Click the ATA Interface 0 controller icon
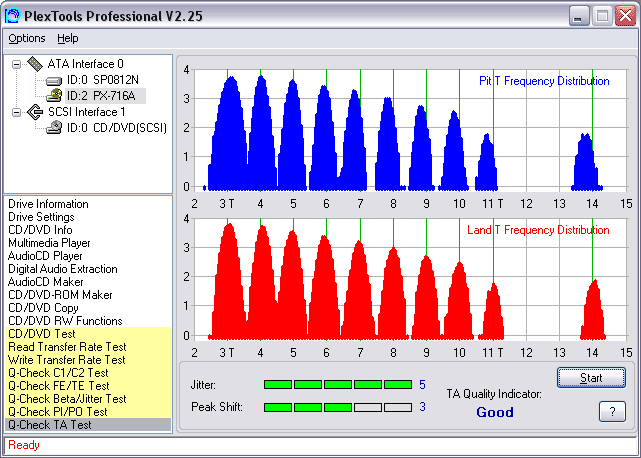 (35, 64)
